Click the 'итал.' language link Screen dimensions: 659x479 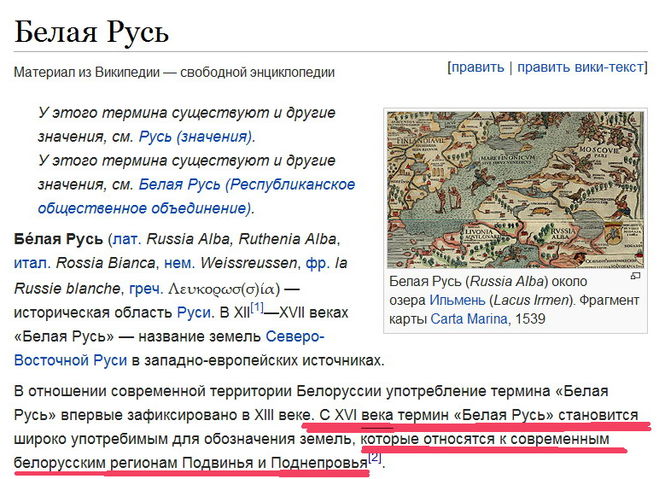(30, 263)
